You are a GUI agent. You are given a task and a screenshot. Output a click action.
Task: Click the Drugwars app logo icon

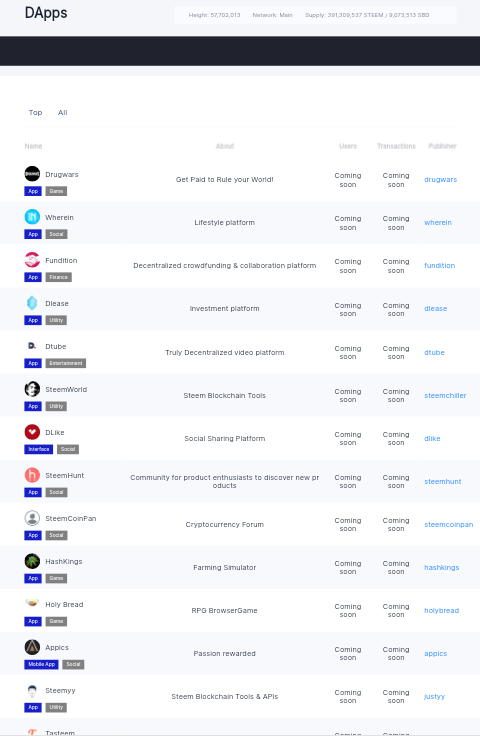[32, 174]
